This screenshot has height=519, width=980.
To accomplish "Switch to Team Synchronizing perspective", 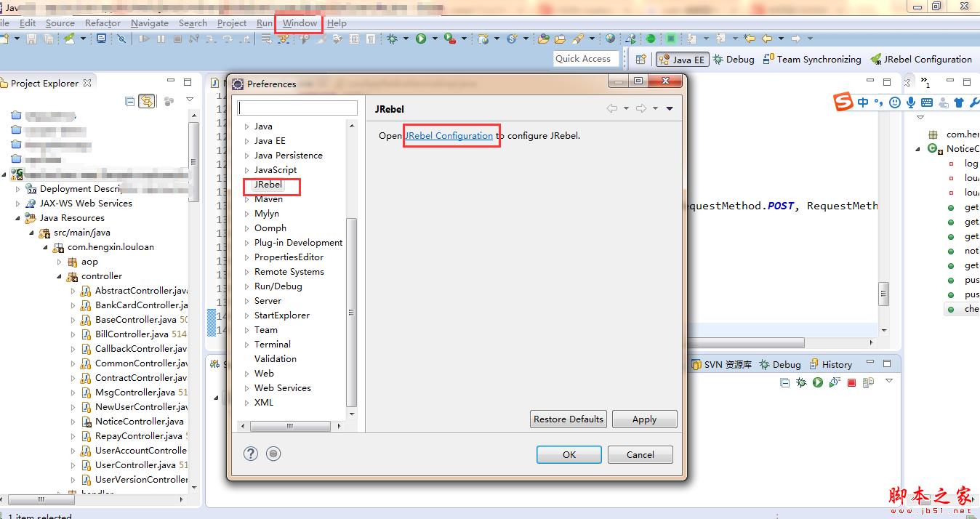I will (x=812, y=59).
